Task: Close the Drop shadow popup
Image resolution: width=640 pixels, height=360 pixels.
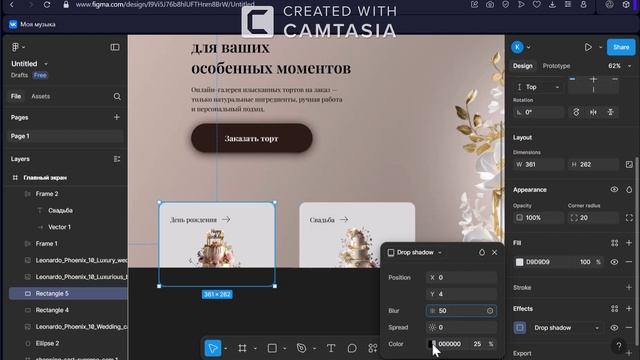Action: [x=495, y=253]
